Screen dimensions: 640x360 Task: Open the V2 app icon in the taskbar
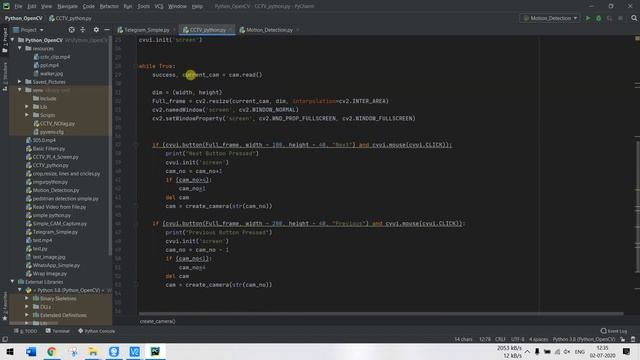(x=134, y=351)
